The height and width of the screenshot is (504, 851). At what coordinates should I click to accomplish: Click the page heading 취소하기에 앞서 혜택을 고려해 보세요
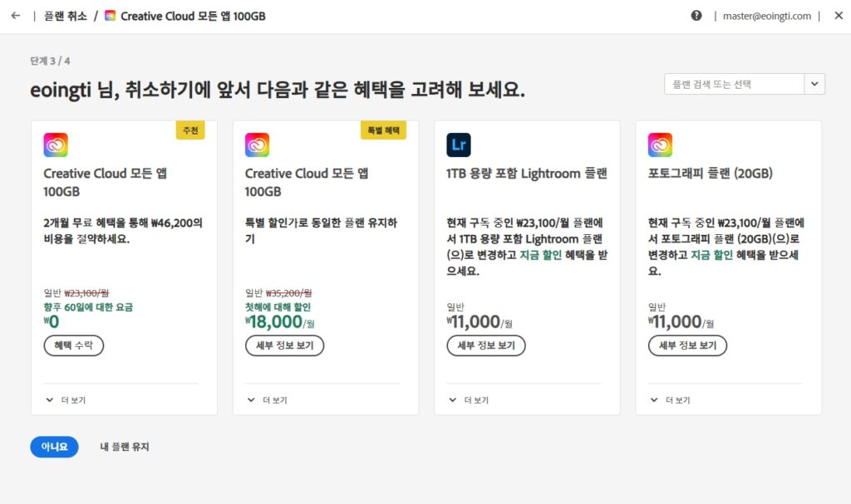click(x=278, y=89)
